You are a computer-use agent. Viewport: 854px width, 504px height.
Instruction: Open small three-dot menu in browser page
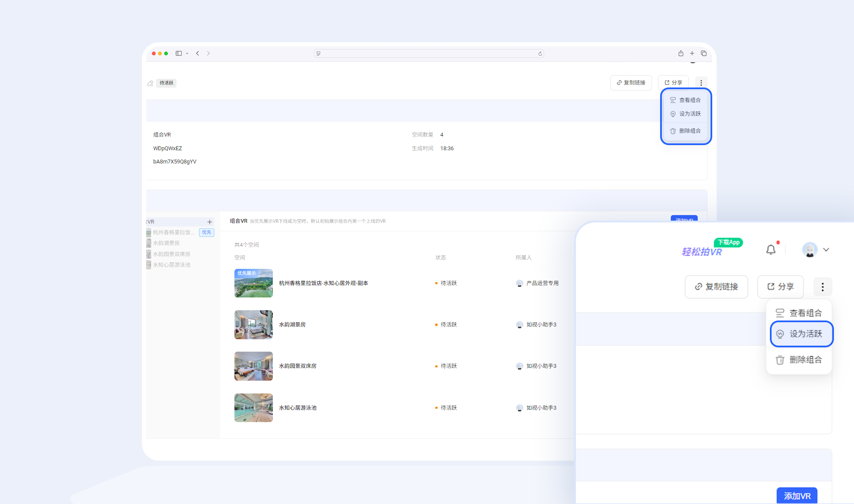pyautogui.click(x=701, y=83)
